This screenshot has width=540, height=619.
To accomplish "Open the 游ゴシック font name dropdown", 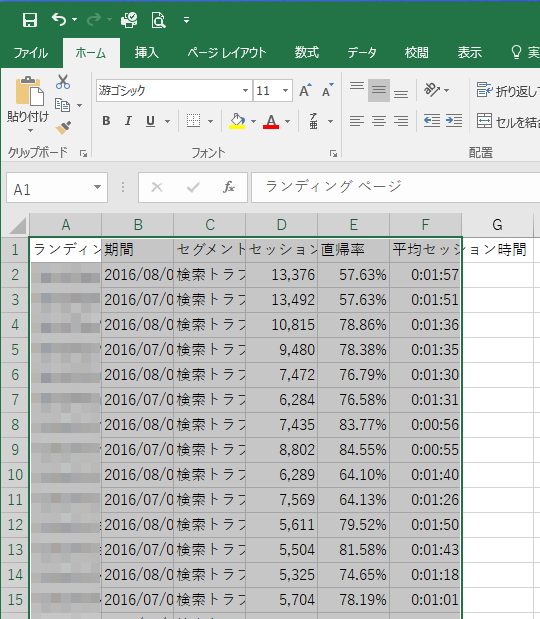I will pyautogui.click(x=245, y=90).
